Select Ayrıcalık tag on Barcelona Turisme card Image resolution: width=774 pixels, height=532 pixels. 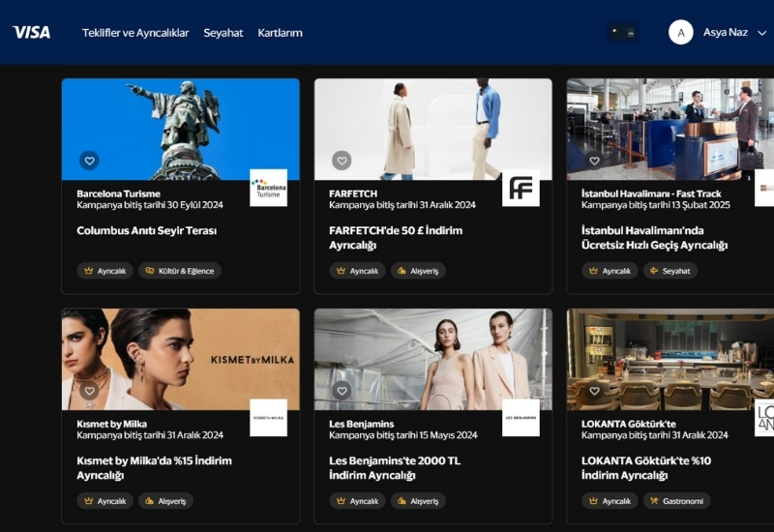tap(104, 271)
